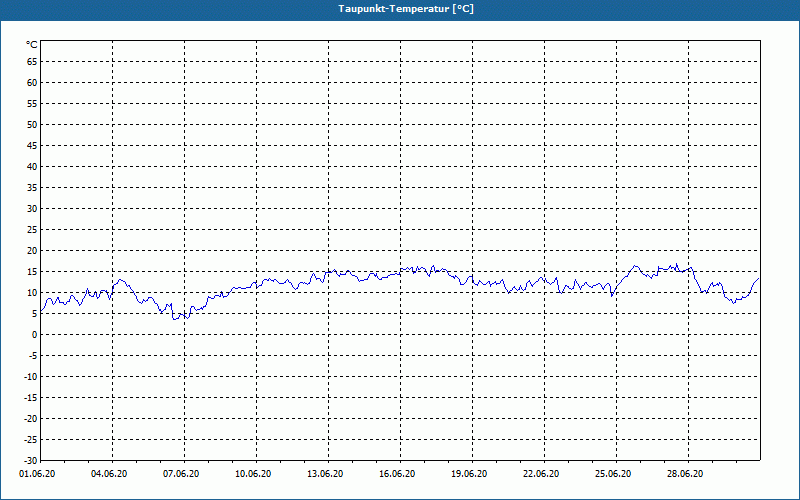Select the 55 y-axis label
Viewport: 800px width, 500px height.
pyautogui.click(x=32, y=104)
